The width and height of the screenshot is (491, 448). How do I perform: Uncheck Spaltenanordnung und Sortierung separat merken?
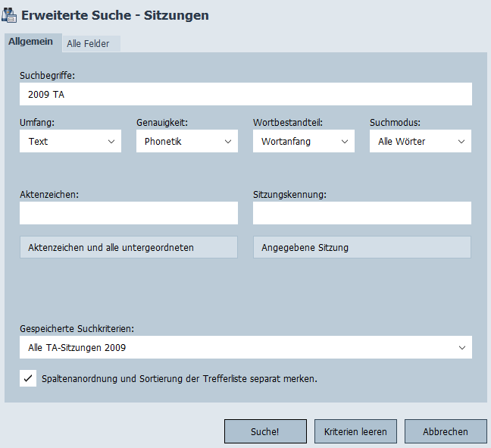pyautogui.click(x=28, y=378)
